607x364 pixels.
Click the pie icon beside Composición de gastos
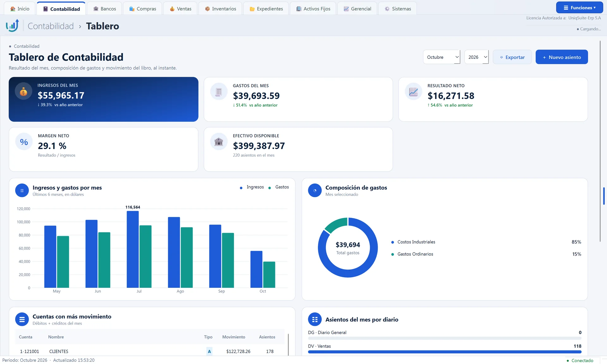tap(315, 191)
